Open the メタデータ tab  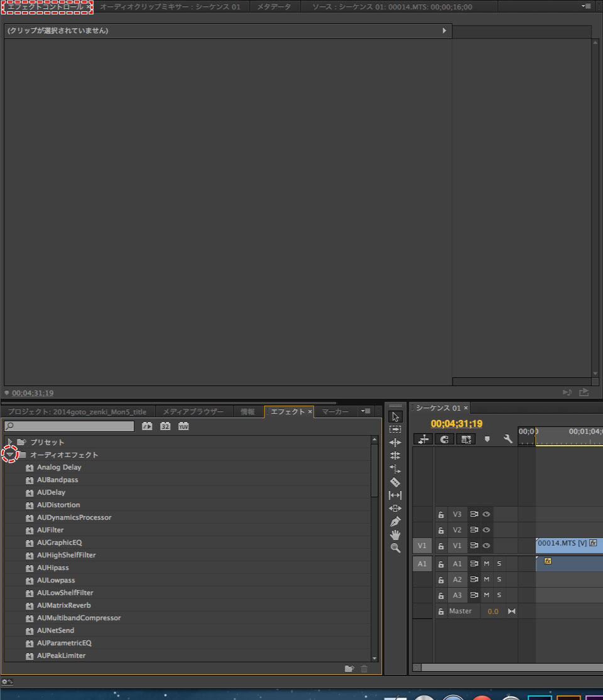[274, 7]
